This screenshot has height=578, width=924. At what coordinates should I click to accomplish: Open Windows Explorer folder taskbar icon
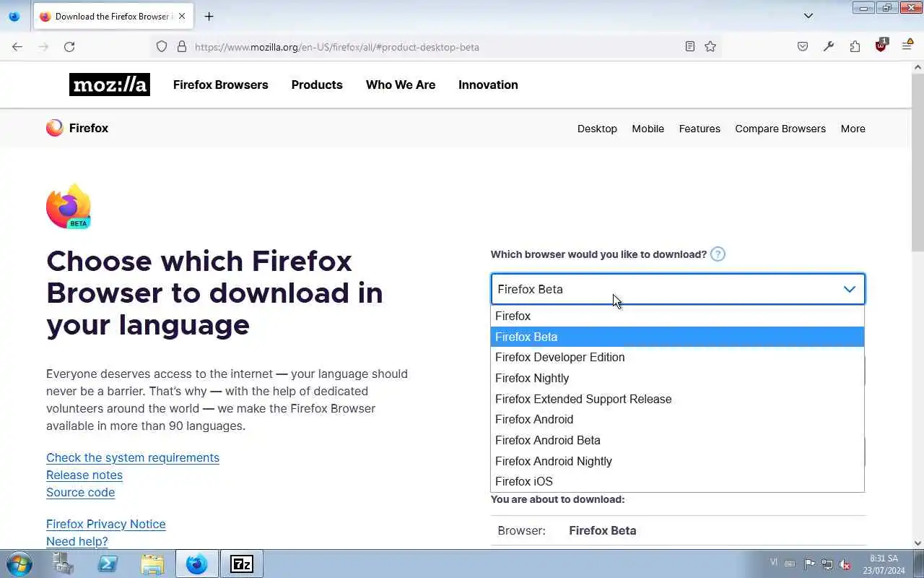tap(152, 564)
